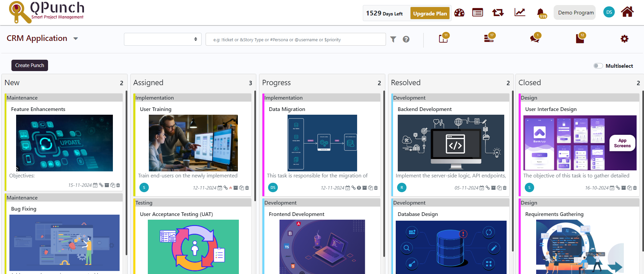Copy the Backend Development card
Image resolution: width=644 pixels, height=274 pixels.
[499, 188]
